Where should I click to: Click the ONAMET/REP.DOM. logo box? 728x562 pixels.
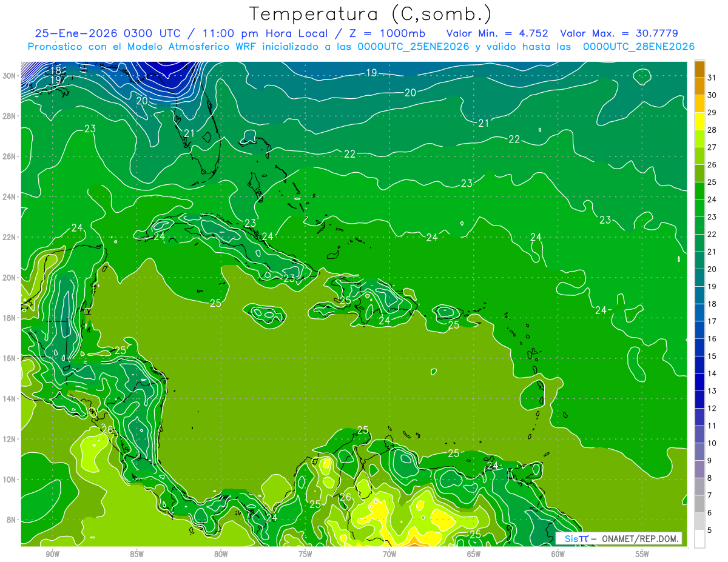(x=619, y=538)
